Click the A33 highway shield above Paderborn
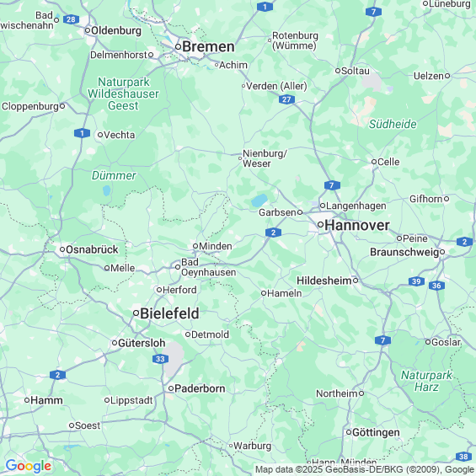The width and height of the screenshot is (476, 476). 160,359
